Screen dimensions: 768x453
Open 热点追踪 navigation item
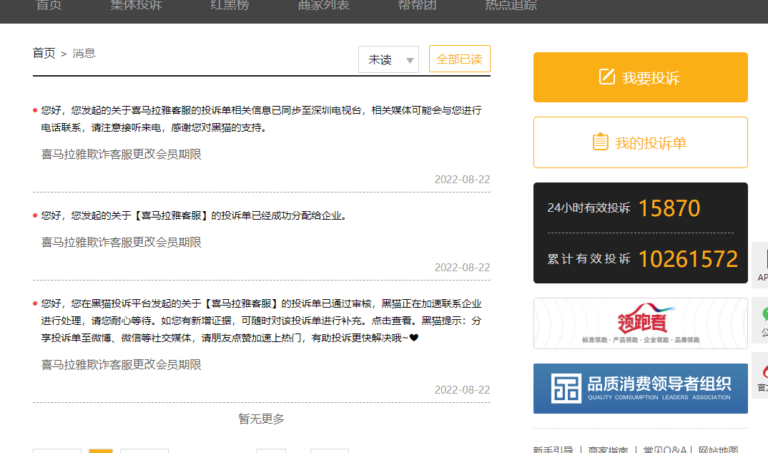point(510,5)
